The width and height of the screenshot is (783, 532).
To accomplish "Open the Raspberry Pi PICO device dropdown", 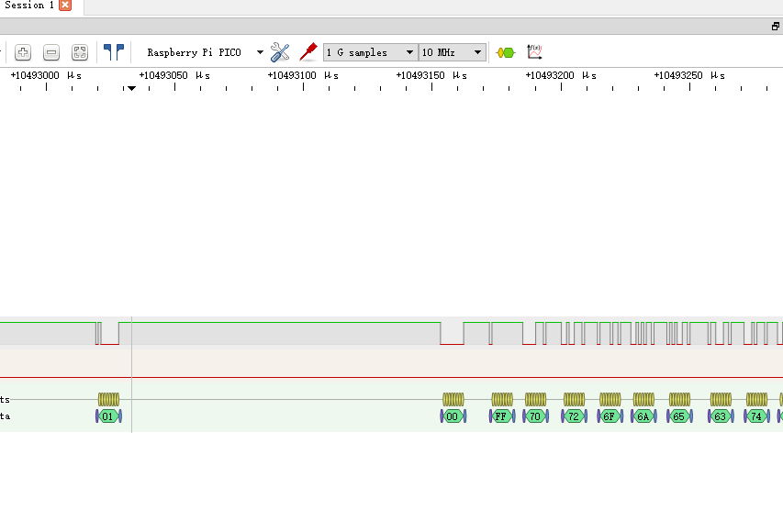I will (x=260, y=52).
